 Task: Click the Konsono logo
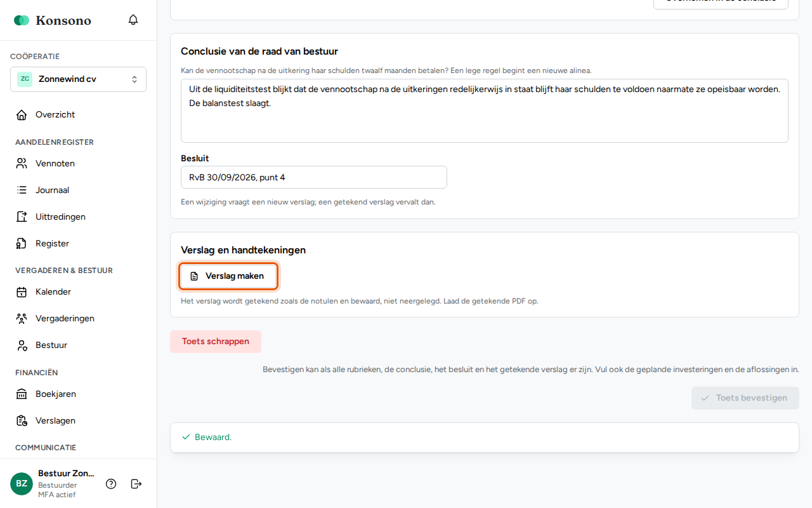[x=53, y=20]
